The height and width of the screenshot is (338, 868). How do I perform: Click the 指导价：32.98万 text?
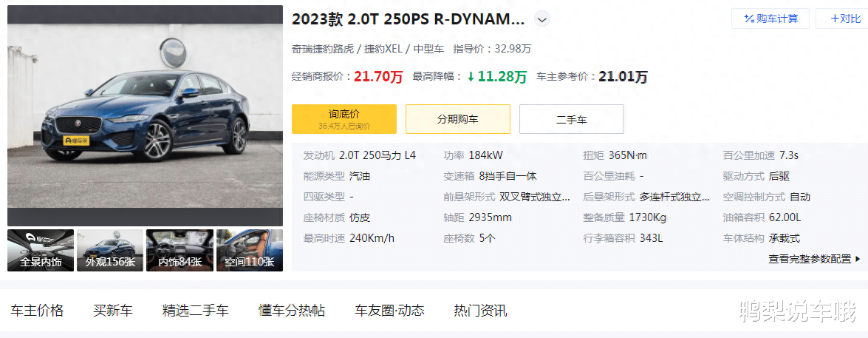(x=492, y=49)
